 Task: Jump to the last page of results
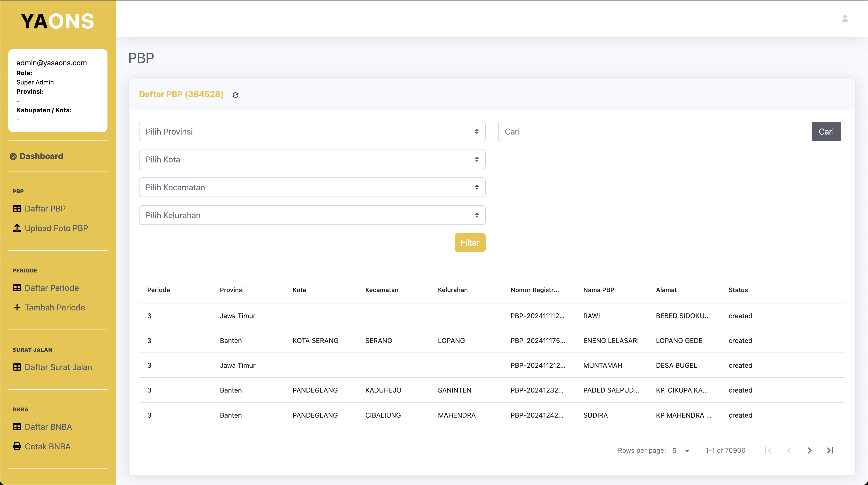(830, 450)
